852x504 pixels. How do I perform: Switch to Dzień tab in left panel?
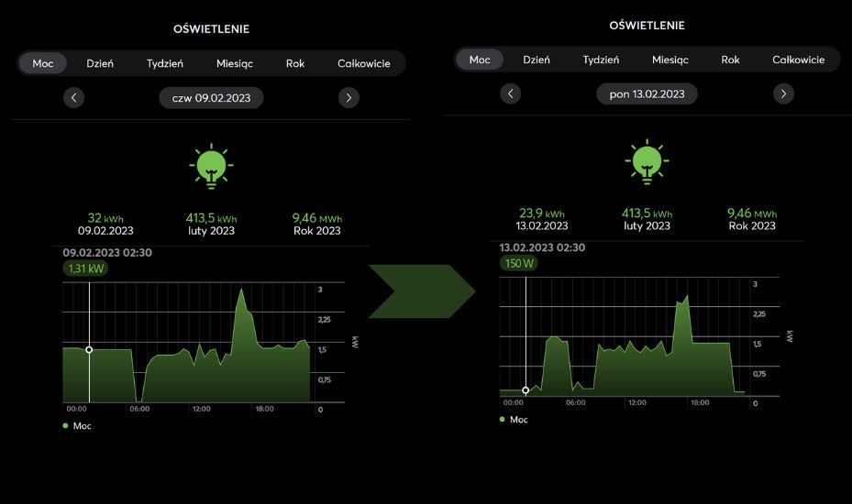click(x=100, y=63)
